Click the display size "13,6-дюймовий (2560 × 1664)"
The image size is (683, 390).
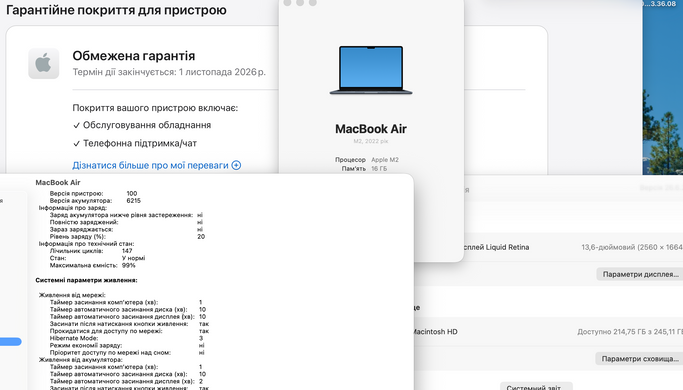[x=632, y=247]
